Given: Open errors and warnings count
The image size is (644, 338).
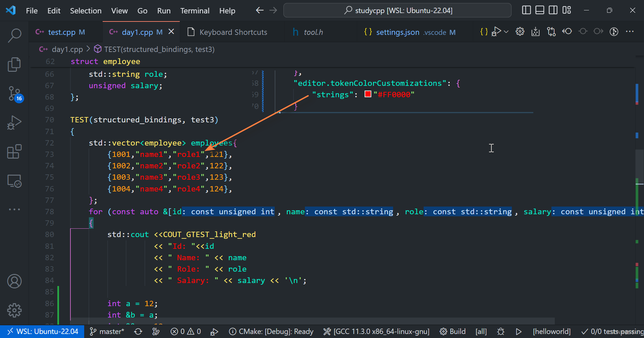Looking at the screenshot, I should [185, 331].
